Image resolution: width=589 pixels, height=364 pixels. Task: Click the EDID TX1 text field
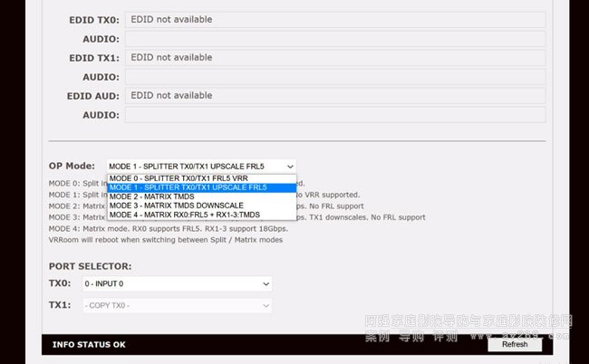coord(334,57)
